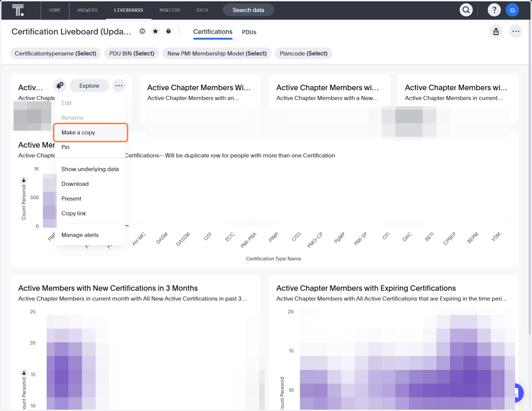Click the disabled Edit menu item
The image size is (532, 411).
pos(90,103)
